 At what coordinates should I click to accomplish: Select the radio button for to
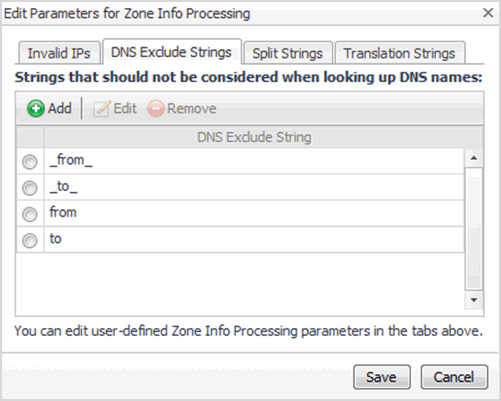point(30,241)
